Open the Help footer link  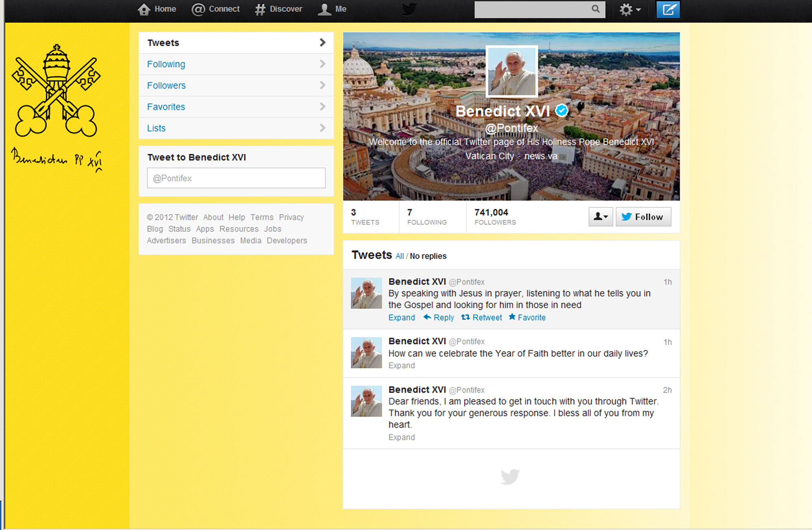pos(237,217)
